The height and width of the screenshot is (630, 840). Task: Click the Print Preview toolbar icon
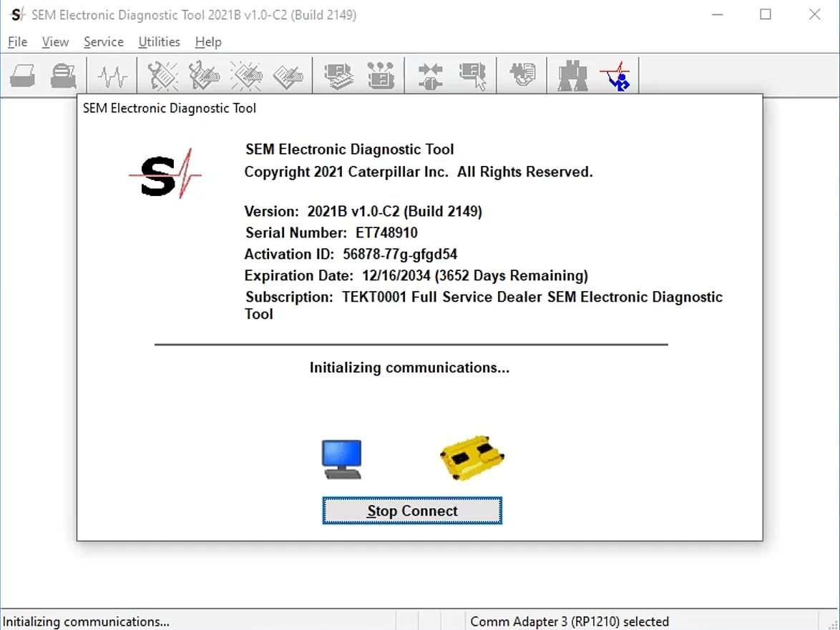(63, 76)
